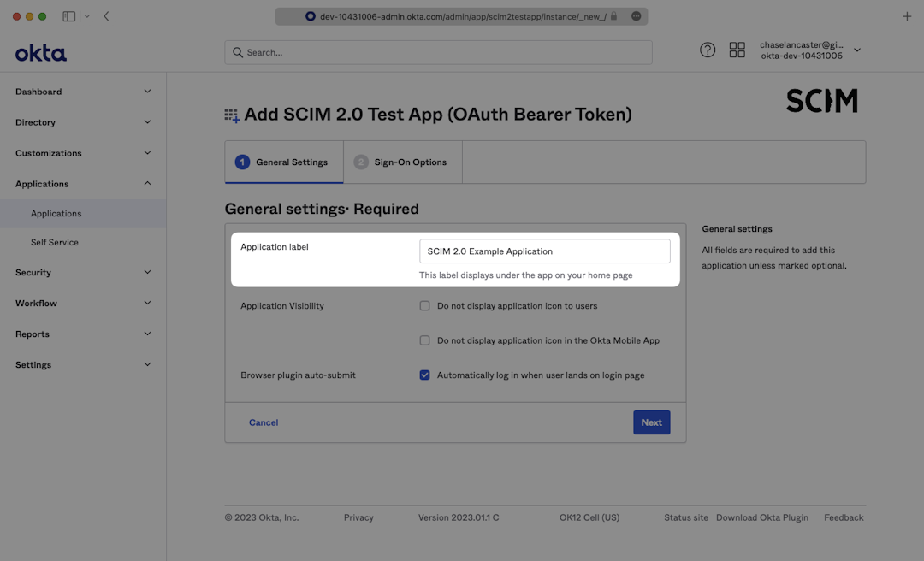Viewport: 924px width, 561px height.
Task: Open the apps grid icon
Action: pyautogui.click(x=737, y=50)
